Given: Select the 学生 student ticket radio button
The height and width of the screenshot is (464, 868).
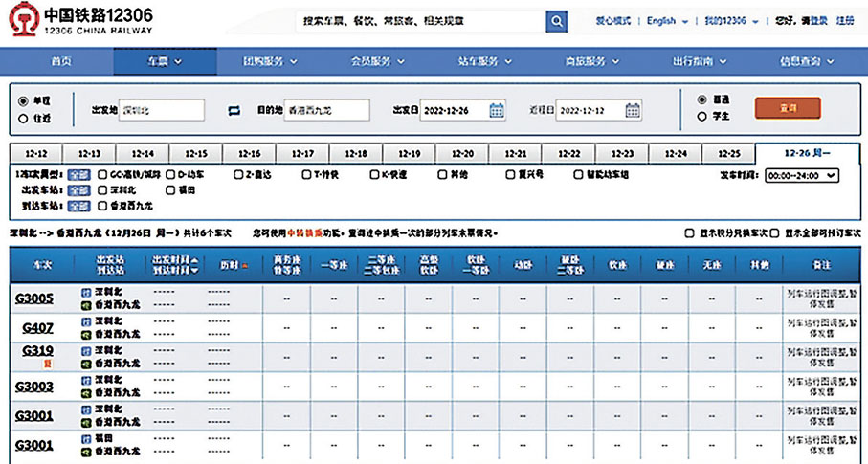Looking at the screenshot, I should [703, 116].
